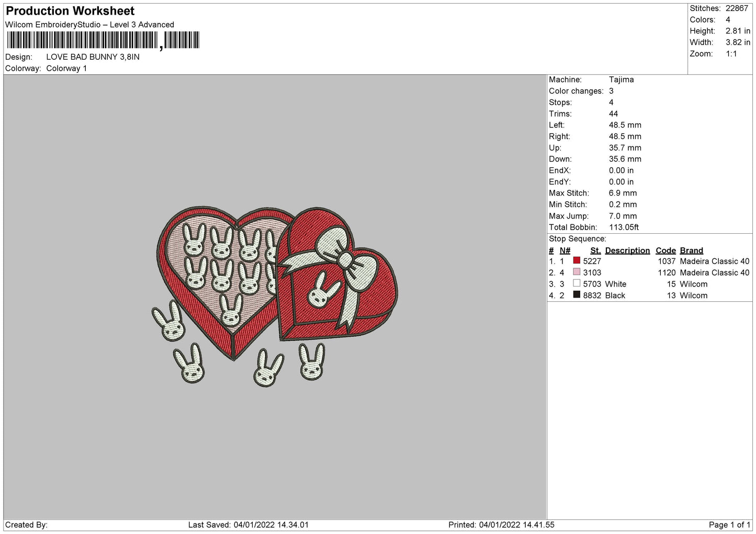
Task: Select the design name LOVE BAD BUNNY 3,8IN
Action: tap(93, 57)
